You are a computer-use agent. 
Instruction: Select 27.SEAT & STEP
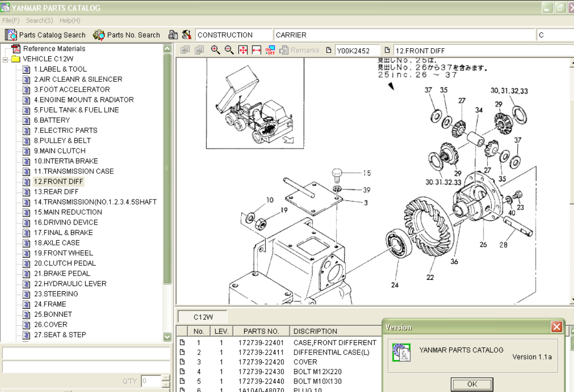60,335
